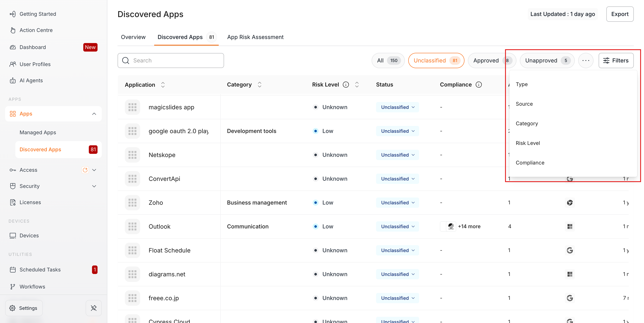This screenshot has height=323, width=644.
Task: Open Discovered Apps in the sidebar
Action: coord(58,150)
